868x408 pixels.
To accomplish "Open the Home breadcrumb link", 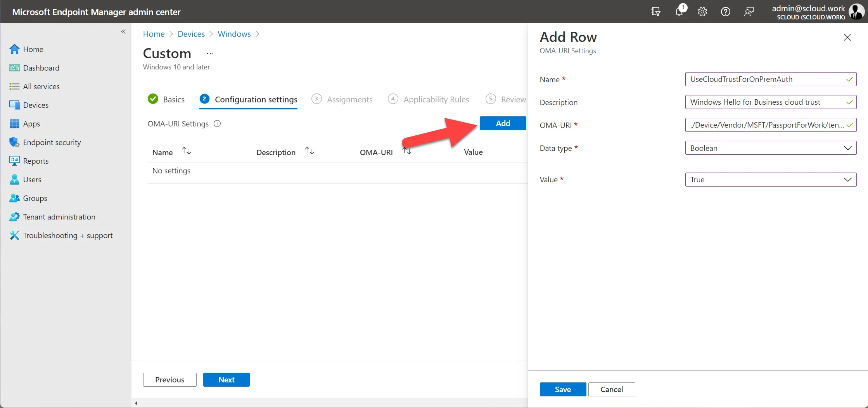I will tap(154, 34).
